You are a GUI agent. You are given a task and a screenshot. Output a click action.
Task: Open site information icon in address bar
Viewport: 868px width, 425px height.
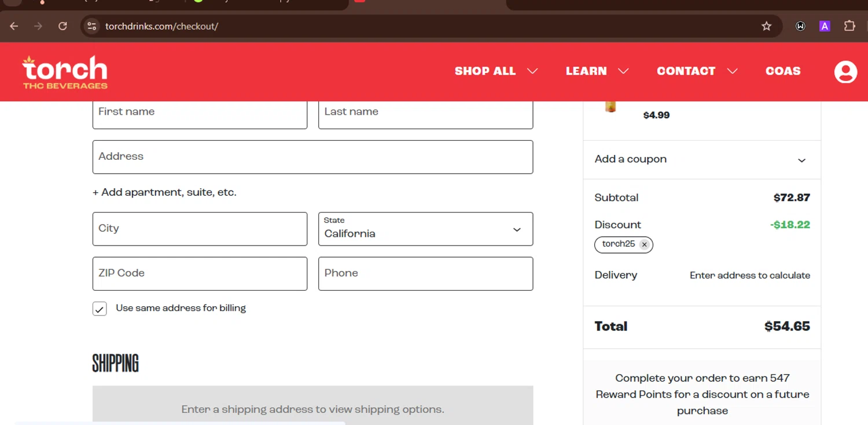point(91,26)
